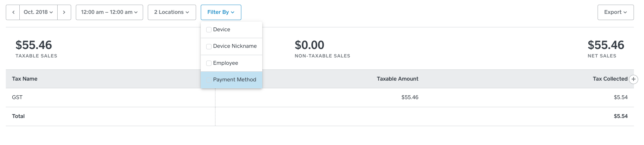
Task: Click the plus icon beside Tax Collected
Action: 634,79
